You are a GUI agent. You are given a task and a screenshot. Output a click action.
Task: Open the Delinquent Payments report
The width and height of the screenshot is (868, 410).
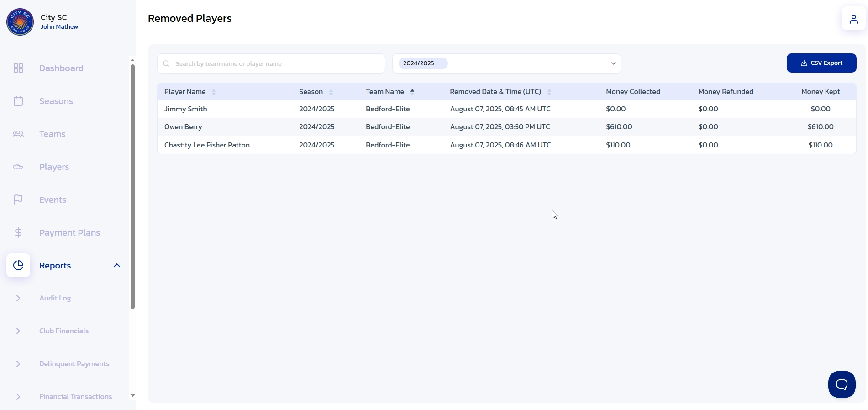click(x=74, y=364)
